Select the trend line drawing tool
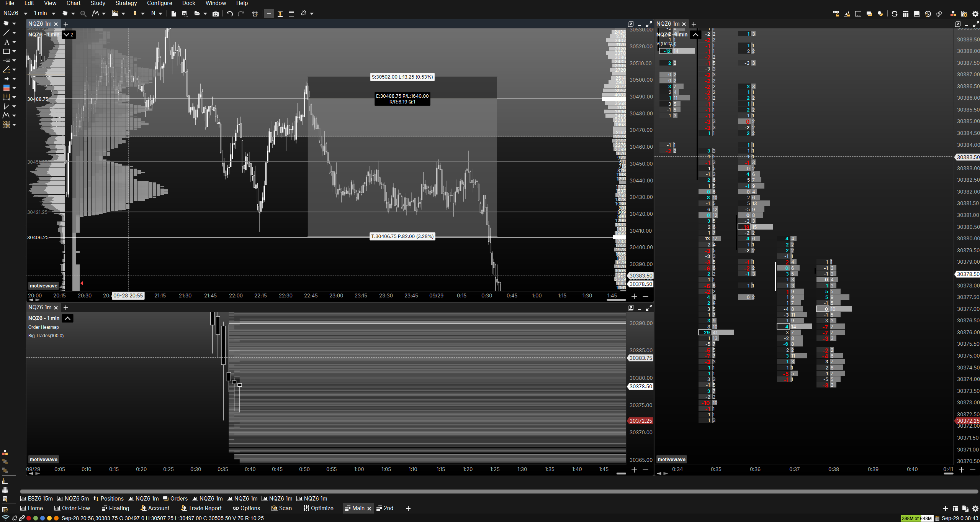Viewport: 980px width, 522px height. coord(6,33)
